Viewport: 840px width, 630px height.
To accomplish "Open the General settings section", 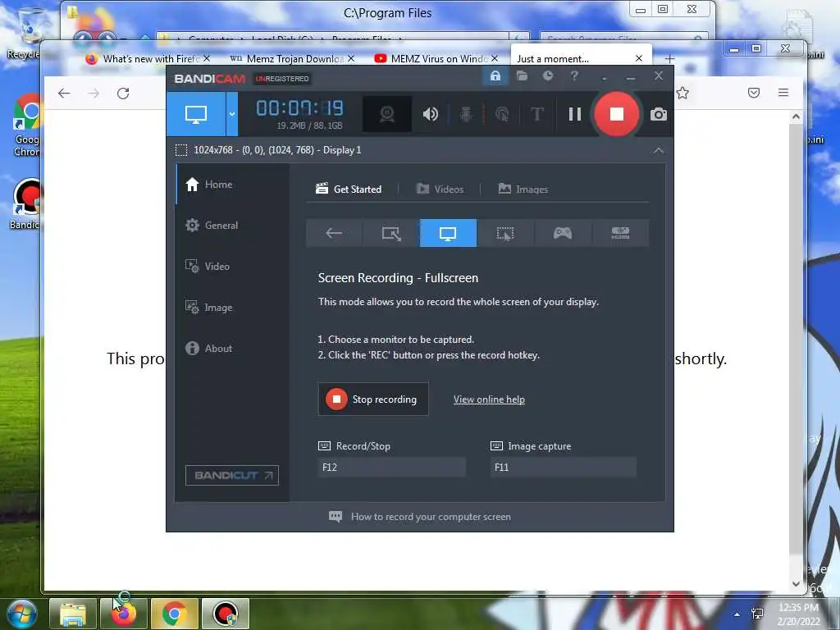I will point(211,226).
